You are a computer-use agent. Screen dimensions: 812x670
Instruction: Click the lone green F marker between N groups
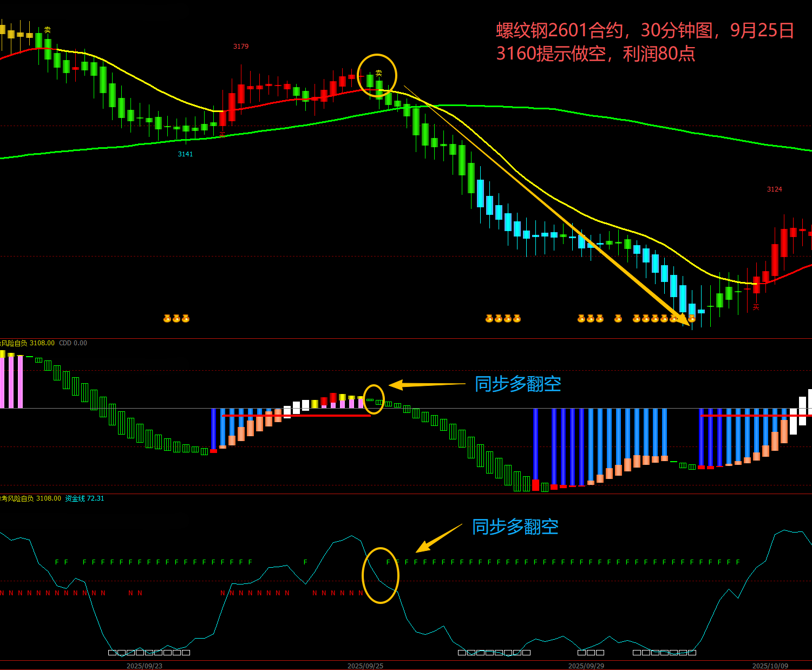(x=305, y=562)
